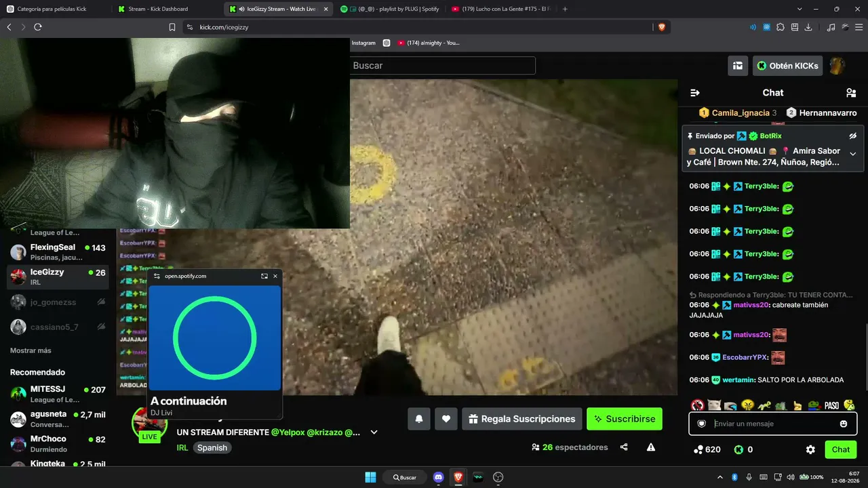The image size is (868, 488).
Task: Click the 620 channel points counter
Action: pos(707,449)
